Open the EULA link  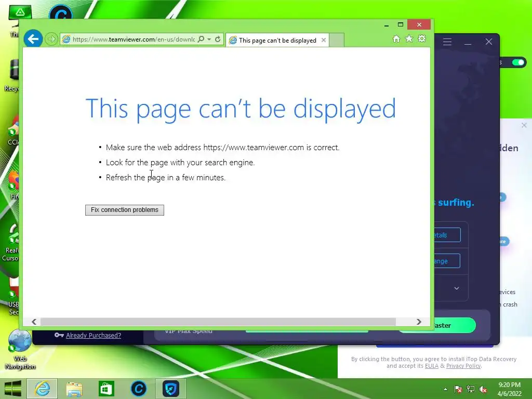coord(432,366)
